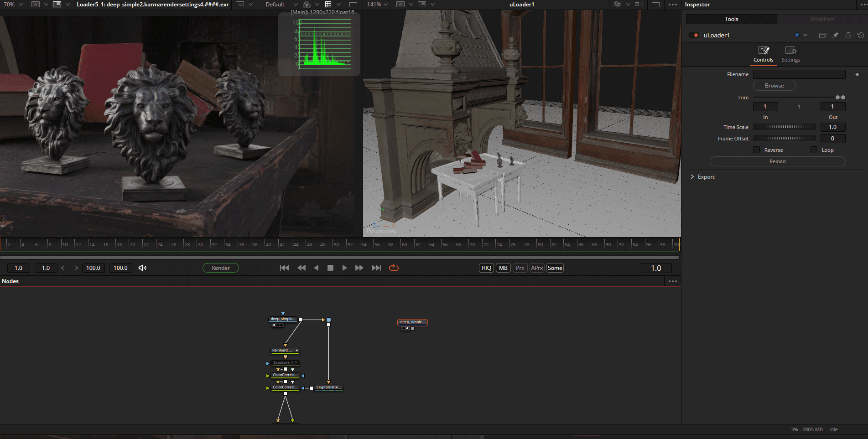Screen dimensions: 868x439
Task: Toggle the orange loop playback icon
Action: [x=394, y=268]
